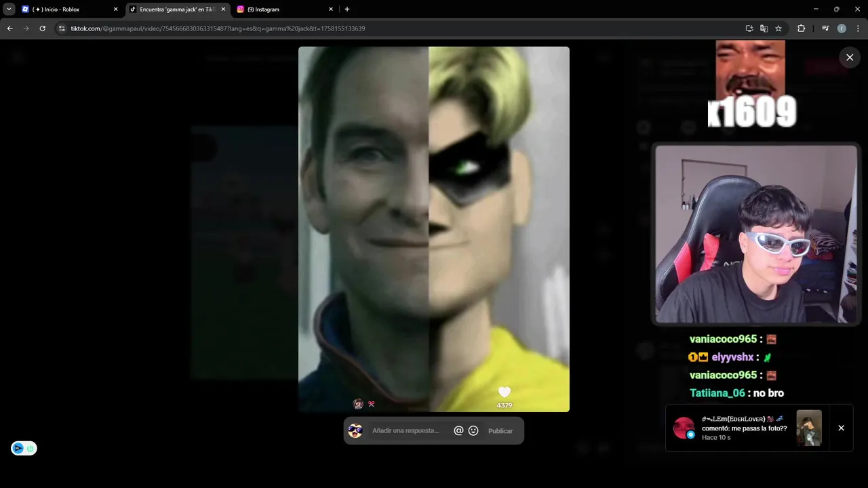Bookmark this page with the star
Viewport: 868px width, 488px height.
click(x=778, y=28)
